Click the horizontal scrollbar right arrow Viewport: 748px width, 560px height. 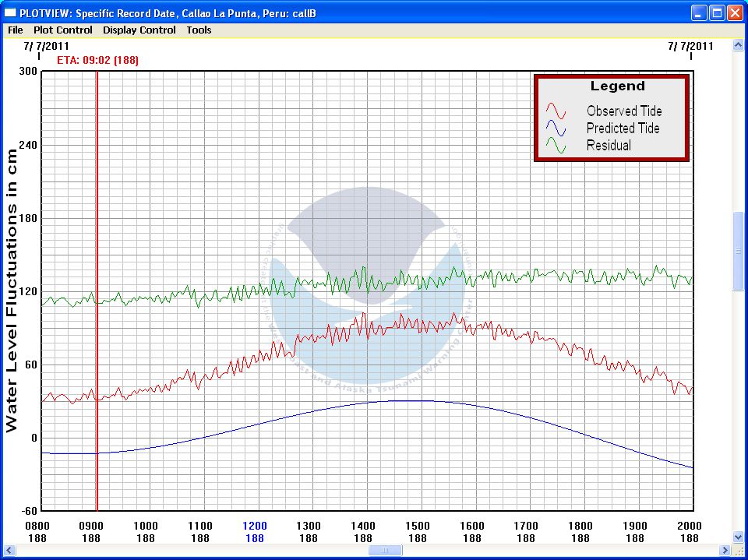725,550
